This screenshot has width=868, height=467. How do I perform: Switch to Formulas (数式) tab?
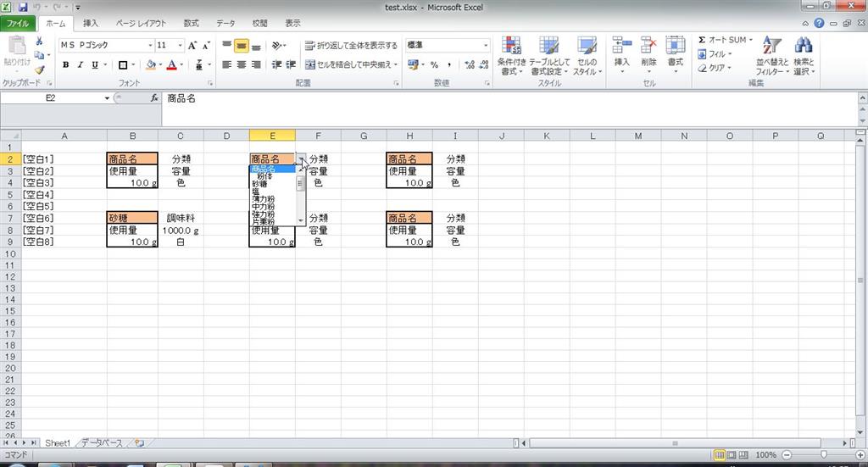pos(191,23)
